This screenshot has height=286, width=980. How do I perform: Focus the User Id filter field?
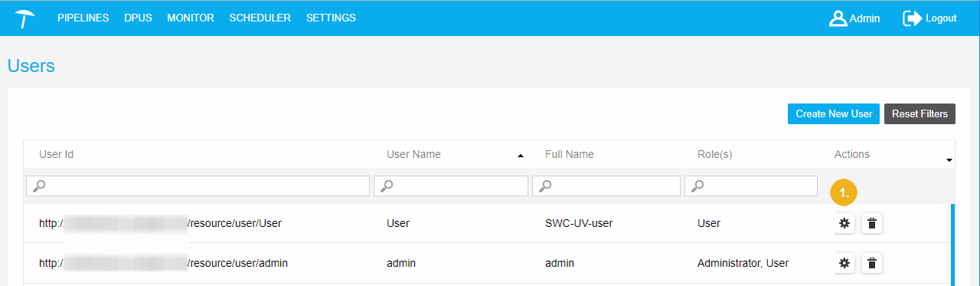198,186
